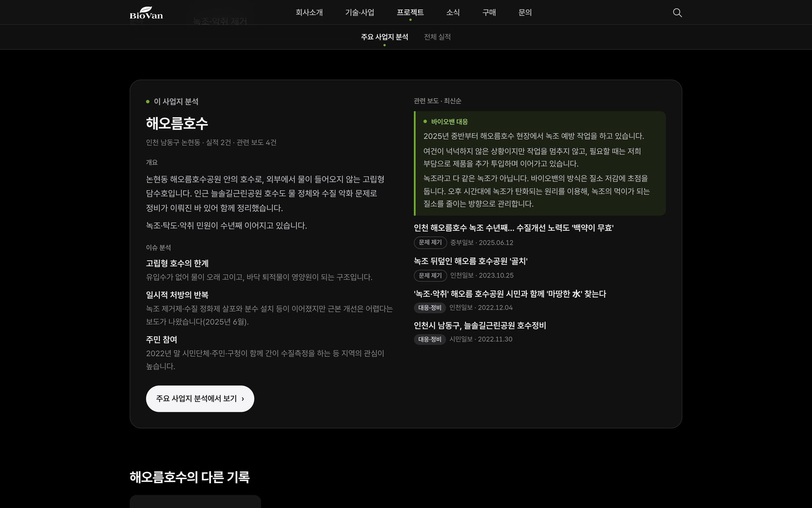Click the 관련 보도 · 최신순 label

tap(437, 101)
